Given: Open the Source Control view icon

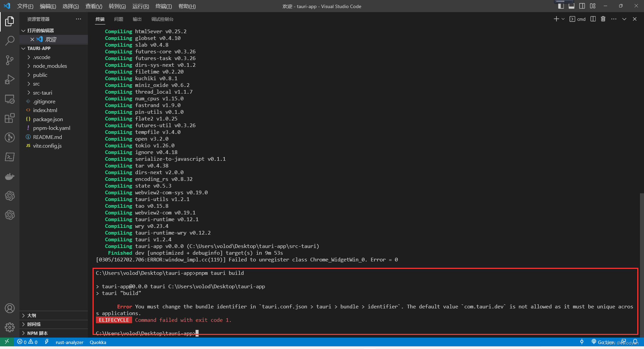Looking at the screenshot, I should (x=10, y=60).
